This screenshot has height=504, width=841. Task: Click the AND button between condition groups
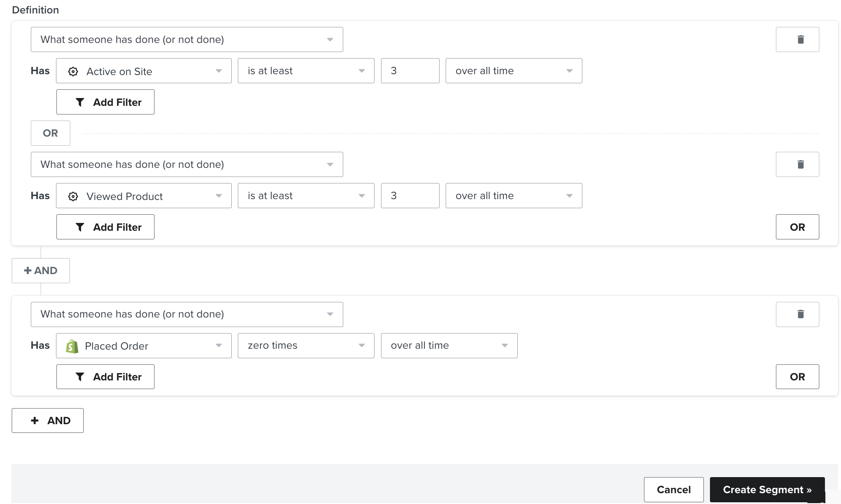[x=40, y=270]
